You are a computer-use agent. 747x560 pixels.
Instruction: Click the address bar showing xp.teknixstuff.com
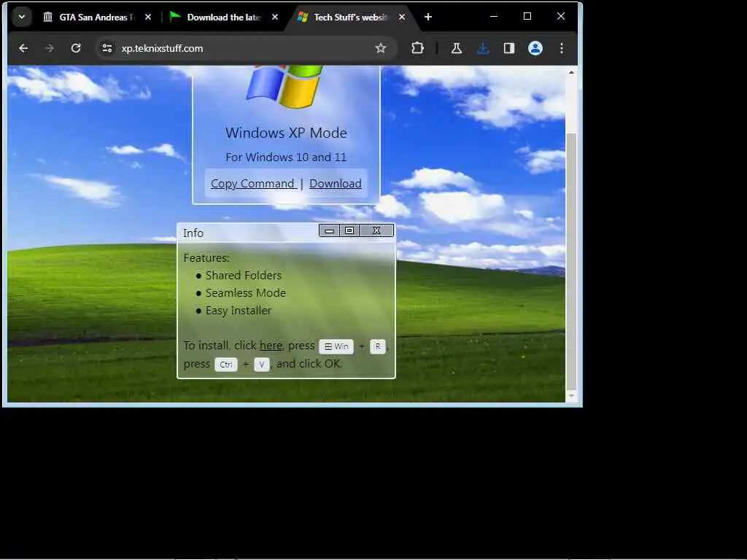[246, 48]
